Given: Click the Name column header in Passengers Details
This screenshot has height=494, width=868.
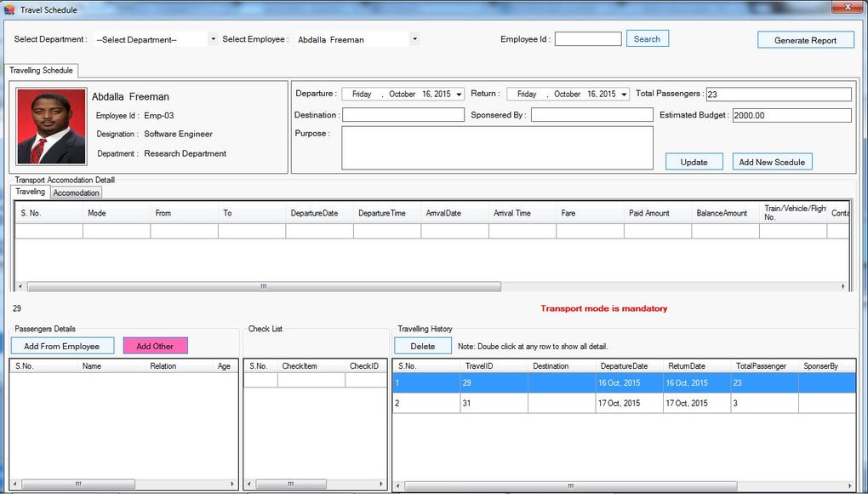Looking at the screenshot, I should point(111,366).
